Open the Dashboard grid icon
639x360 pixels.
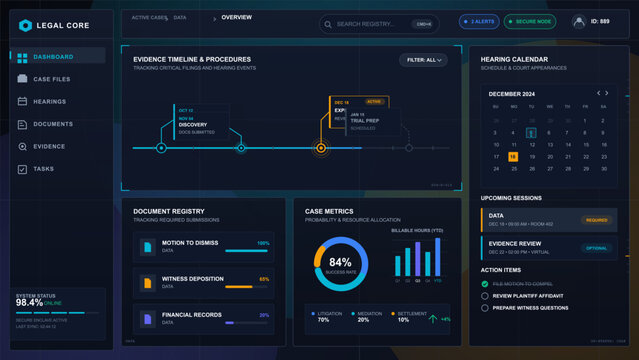pos(22,58)
